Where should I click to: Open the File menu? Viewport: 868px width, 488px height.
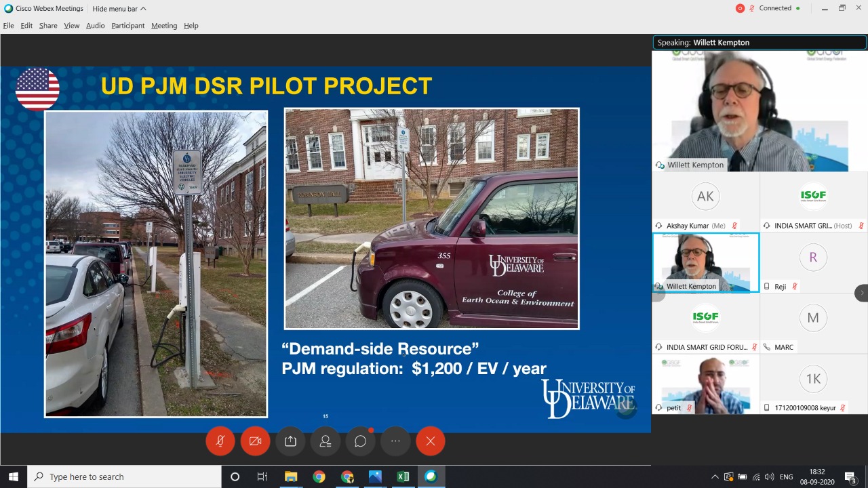pyautogui.click(x=9, y=25)
